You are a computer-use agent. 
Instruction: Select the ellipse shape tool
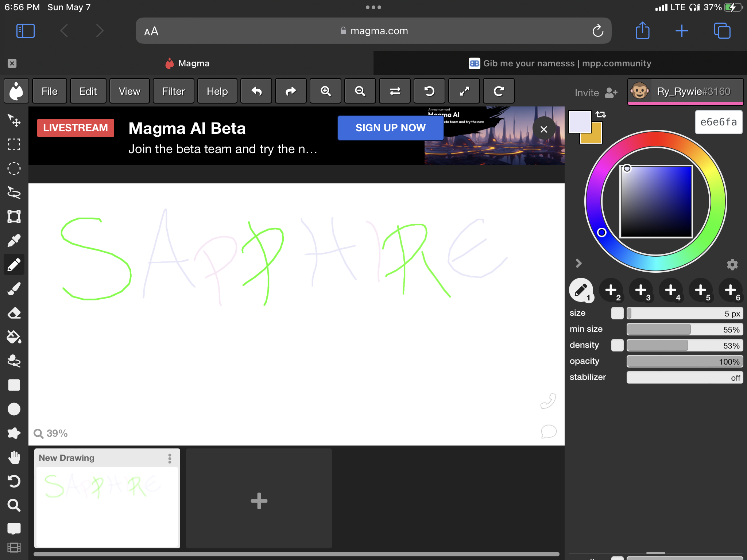point(14,409)
